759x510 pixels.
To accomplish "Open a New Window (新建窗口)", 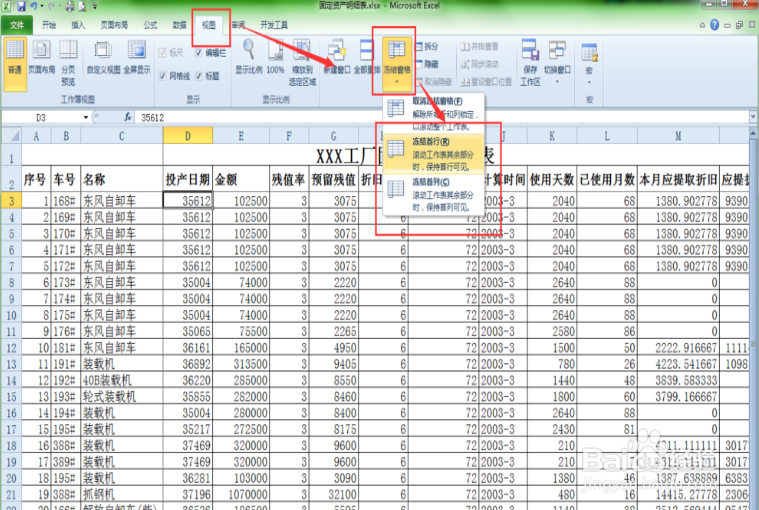I will pos(337,58).
